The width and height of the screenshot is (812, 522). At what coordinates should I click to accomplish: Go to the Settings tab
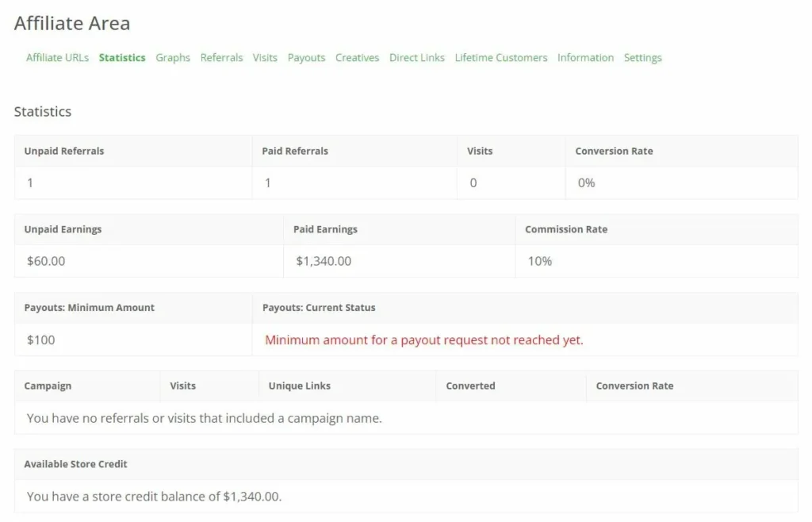[x=642, y=57]
